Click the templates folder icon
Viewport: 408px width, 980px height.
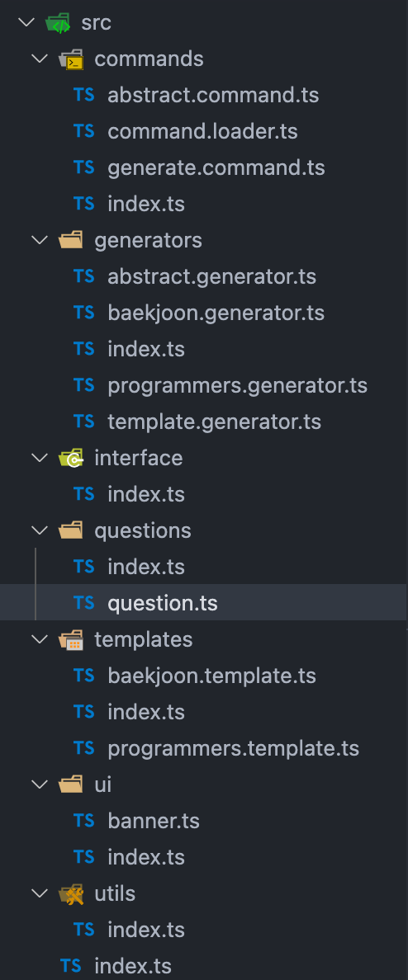(71, 639)
